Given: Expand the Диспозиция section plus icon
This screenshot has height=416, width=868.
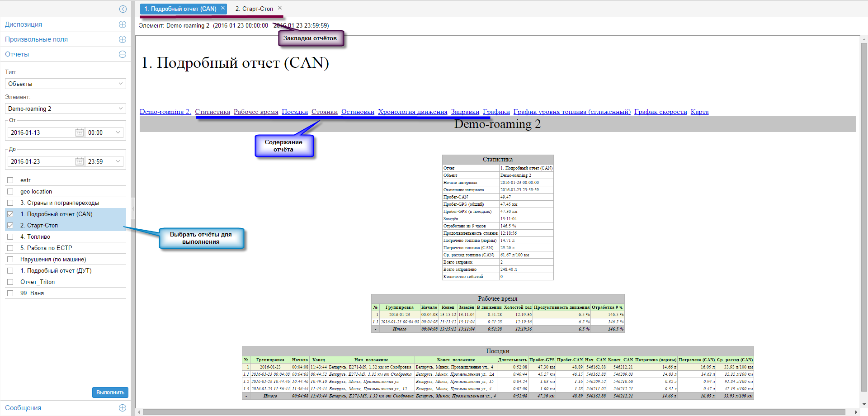Looking at the screenshot, I should coord(123,24).
